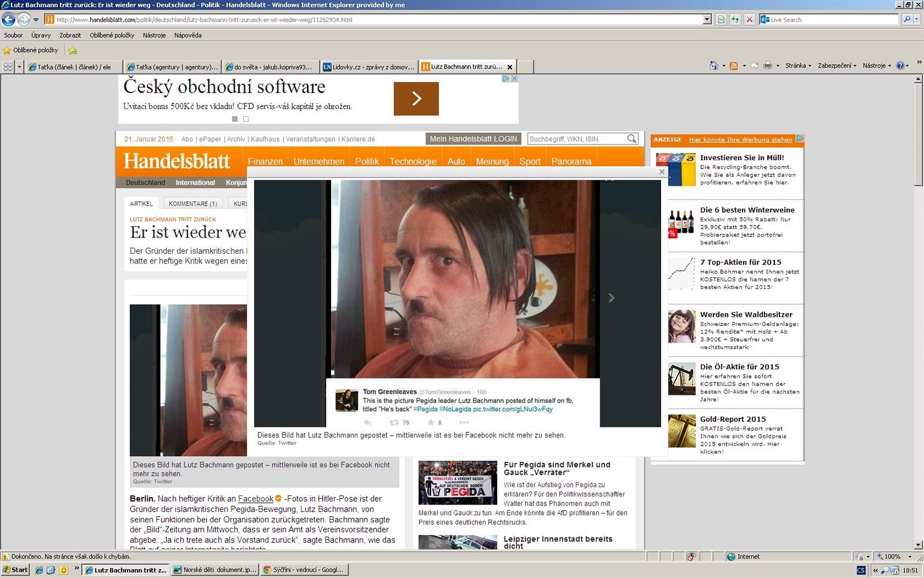Open the zoom level 100% dropdown
This screenshot has width=924, height=578.
coord(910,557)
